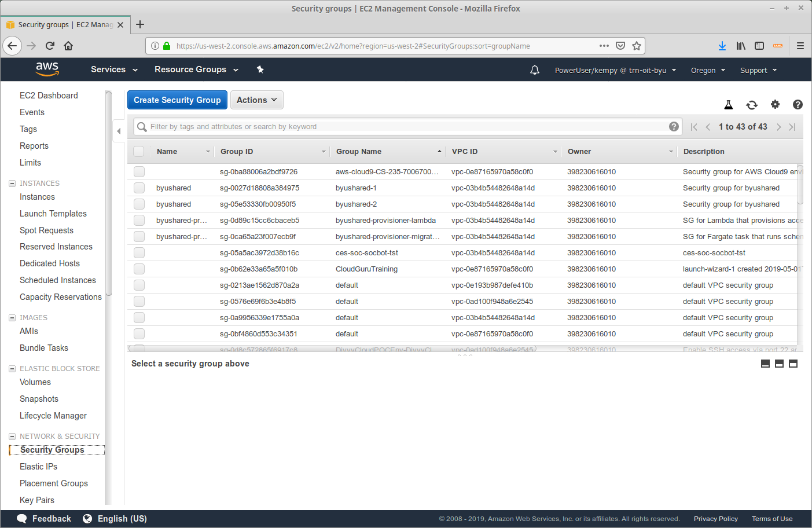Open Volumes in sidebar
The height and width of the screenshot is (528, 812).
point(35,382)
